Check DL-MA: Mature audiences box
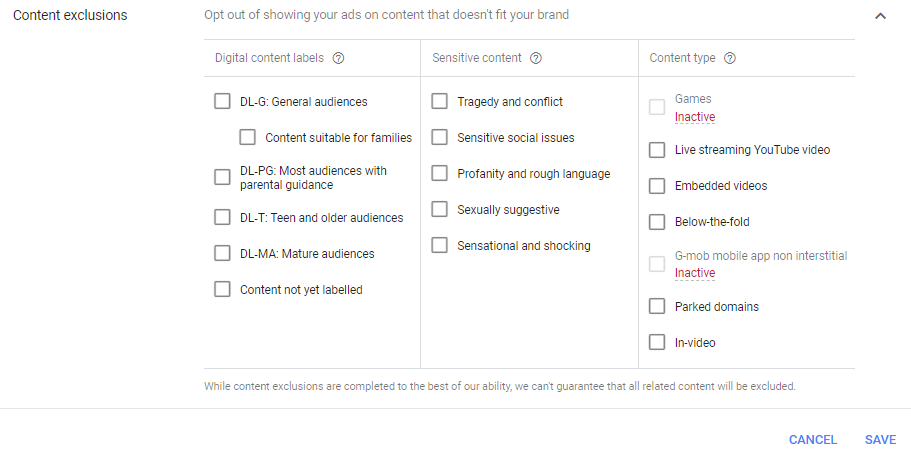Screen dimensions: 911x465 222,253
